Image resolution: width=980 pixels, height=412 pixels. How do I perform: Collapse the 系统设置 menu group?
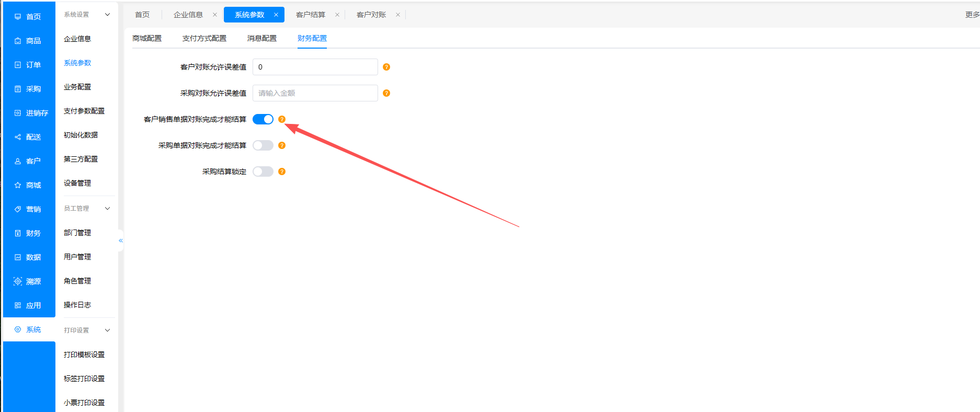[x=108, y=15]
